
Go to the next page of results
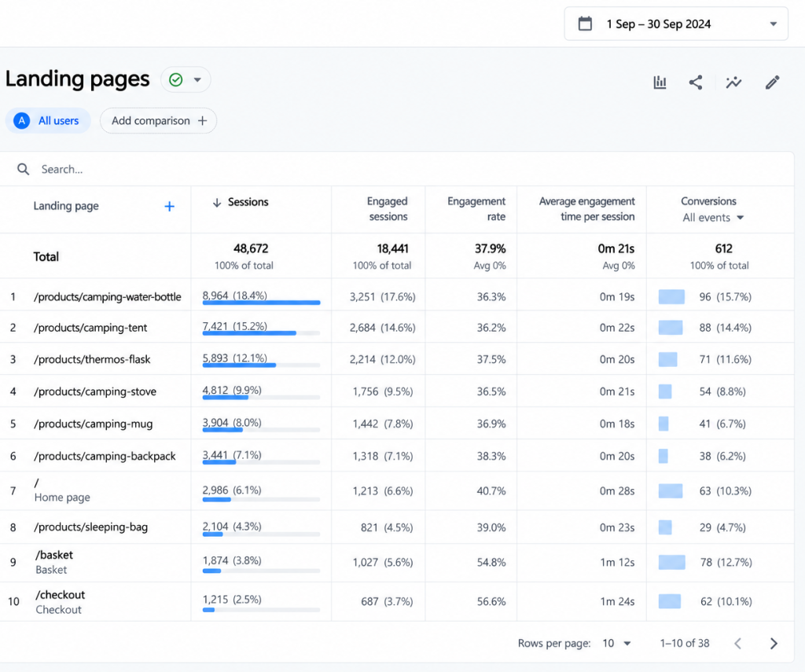[774, 643]
